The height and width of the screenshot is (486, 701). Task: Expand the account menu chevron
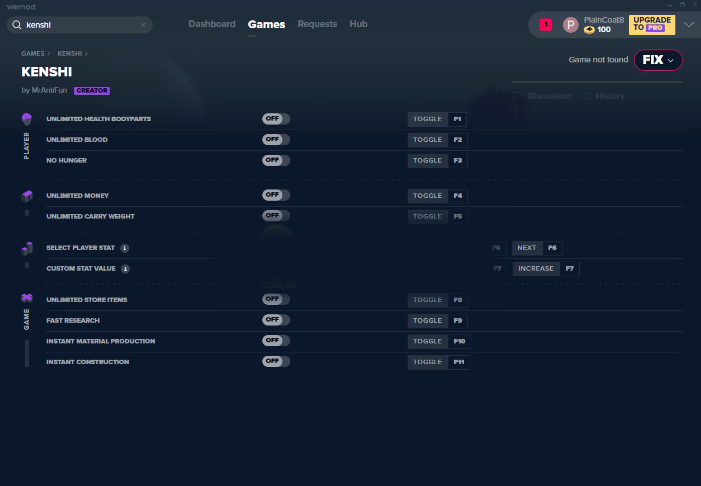pyautogui.click(x=689, y=25)
